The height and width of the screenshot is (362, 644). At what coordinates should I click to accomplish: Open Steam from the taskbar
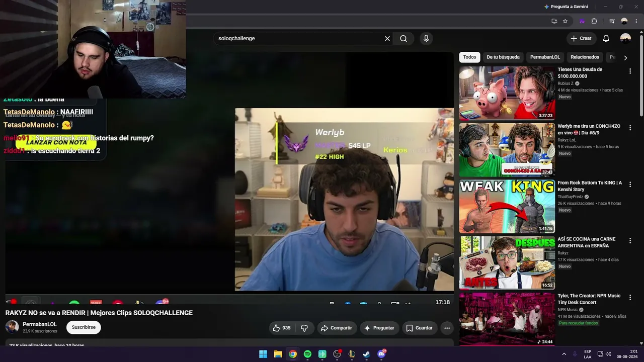click(367, 354)
